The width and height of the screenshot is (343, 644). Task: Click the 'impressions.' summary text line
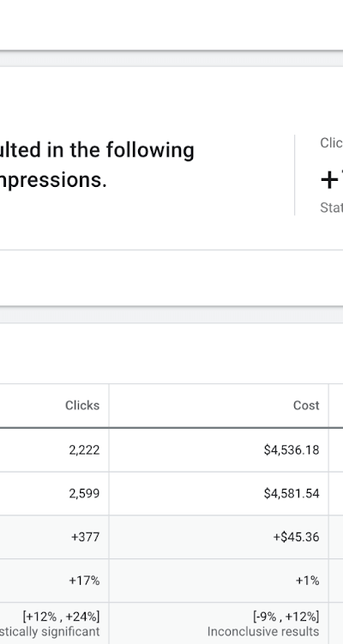pos(53,180)
